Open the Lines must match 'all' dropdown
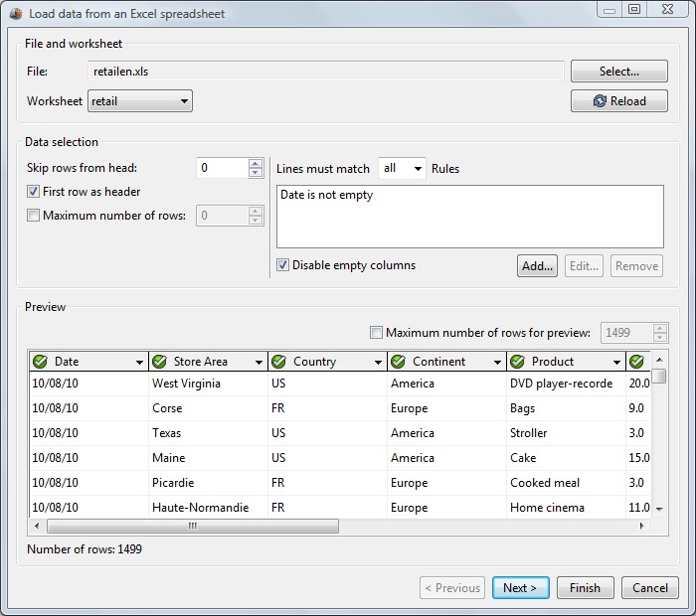 [402, 168]
